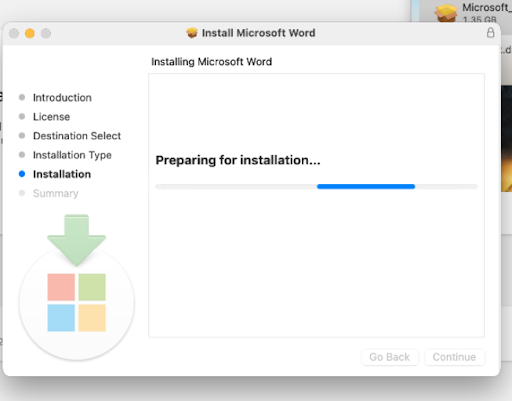
Task: Click the lock icon in the title bar
Action: tap(490, 33)
